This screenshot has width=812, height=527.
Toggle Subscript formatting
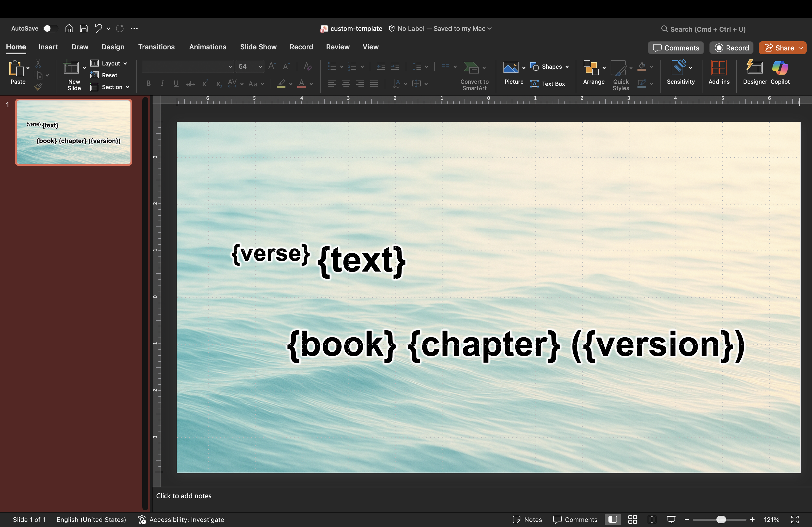[219, 84]
